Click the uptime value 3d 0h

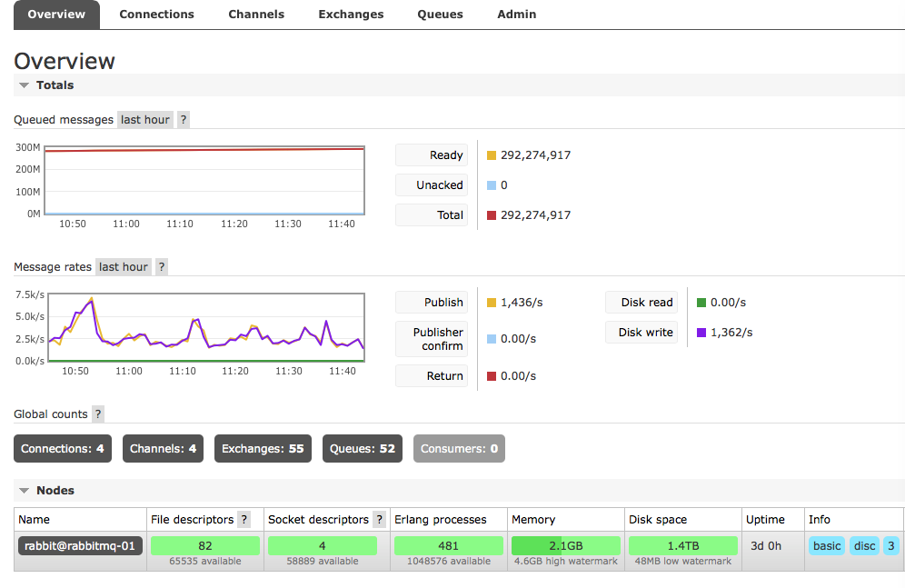766,546
